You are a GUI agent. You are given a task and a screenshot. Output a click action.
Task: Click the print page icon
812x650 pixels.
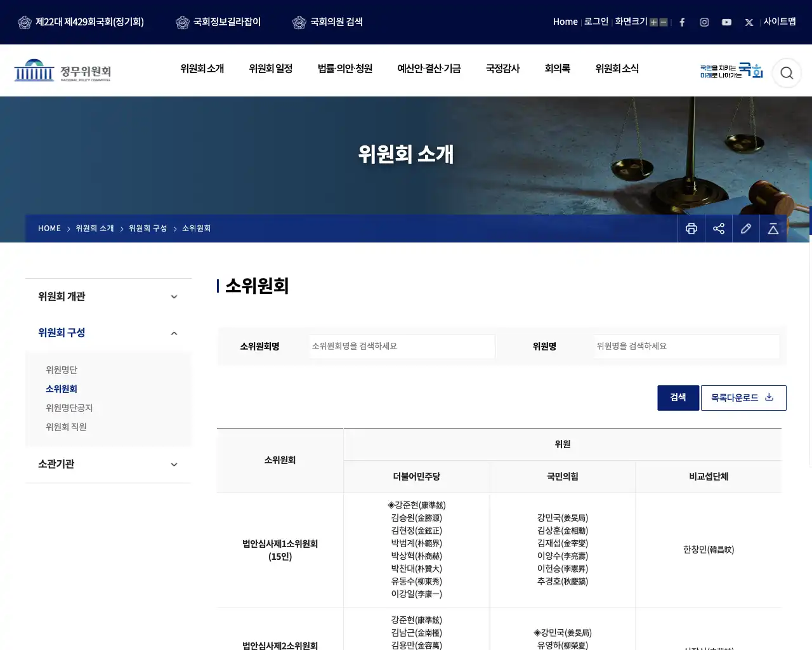691,229
